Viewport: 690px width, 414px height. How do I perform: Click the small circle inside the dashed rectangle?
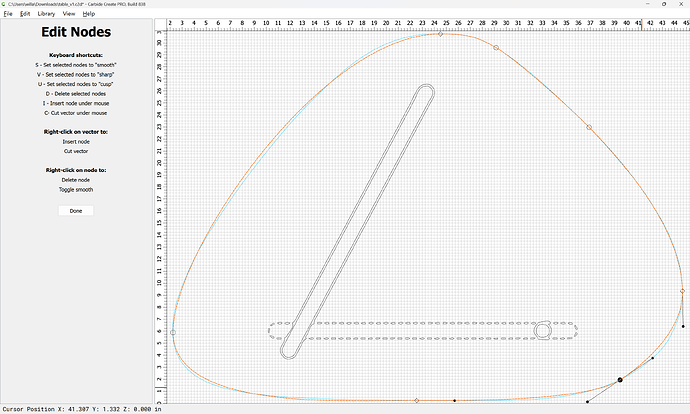click(543, 330)
